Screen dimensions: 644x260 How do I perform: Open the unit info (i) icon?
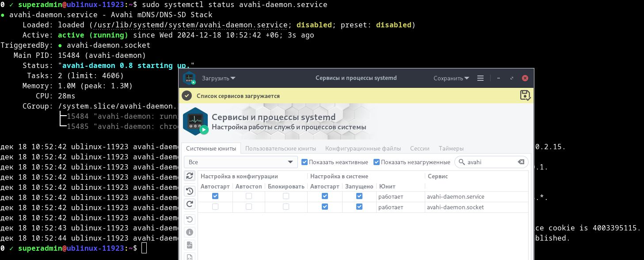[x=190, y=232]
